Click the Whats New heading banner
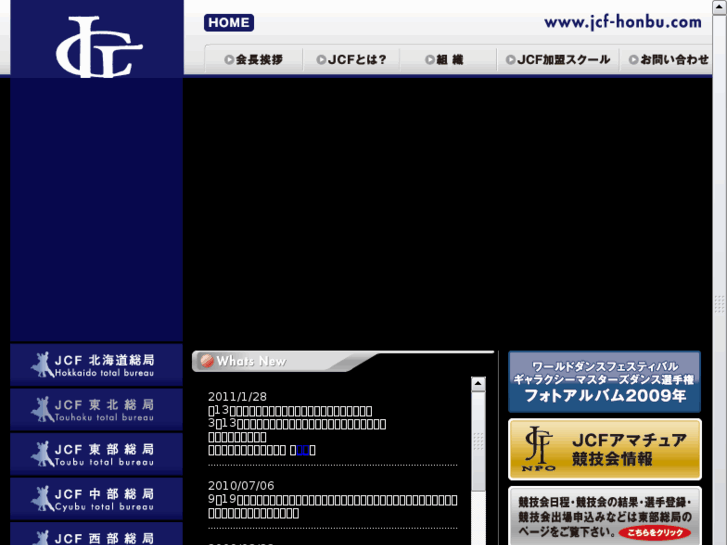 tap(343, 361)
